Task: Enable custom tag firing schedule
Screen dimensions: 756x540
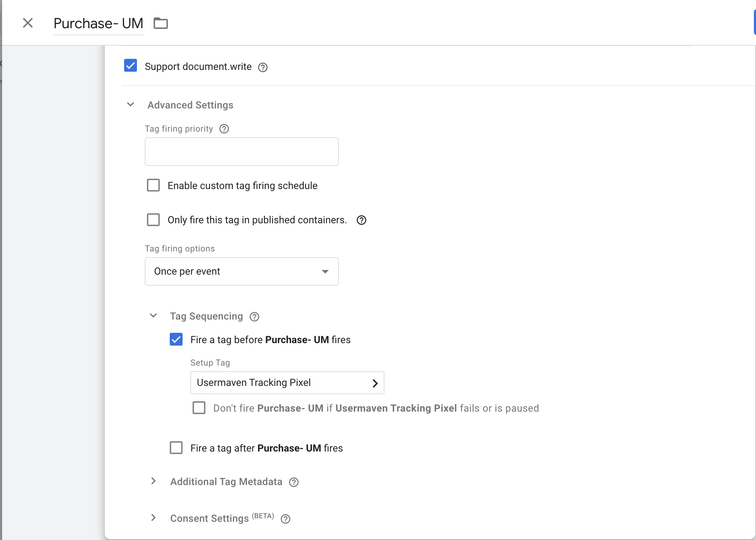Action: click(x=153, y=185)
